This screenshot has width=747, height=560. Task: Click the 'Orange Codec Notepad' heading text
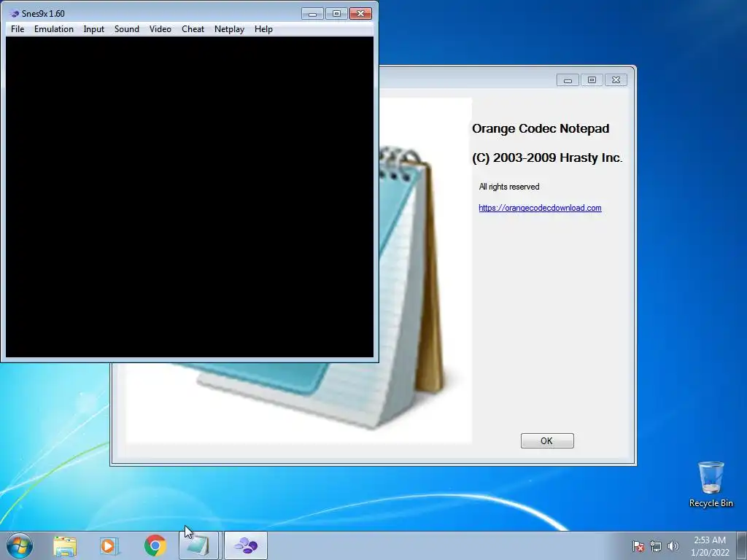(541, 128)
